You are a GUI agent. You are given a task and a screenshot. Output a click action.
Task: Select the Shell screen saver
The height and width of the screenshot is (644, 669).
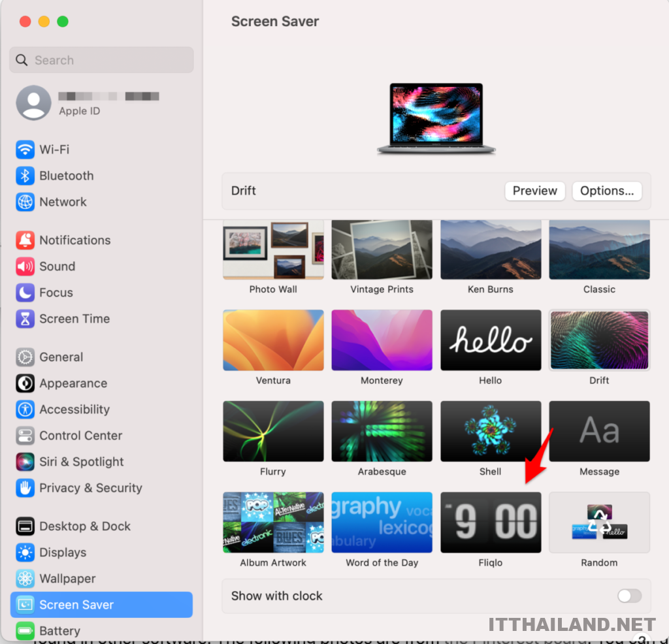coord(491,431)
